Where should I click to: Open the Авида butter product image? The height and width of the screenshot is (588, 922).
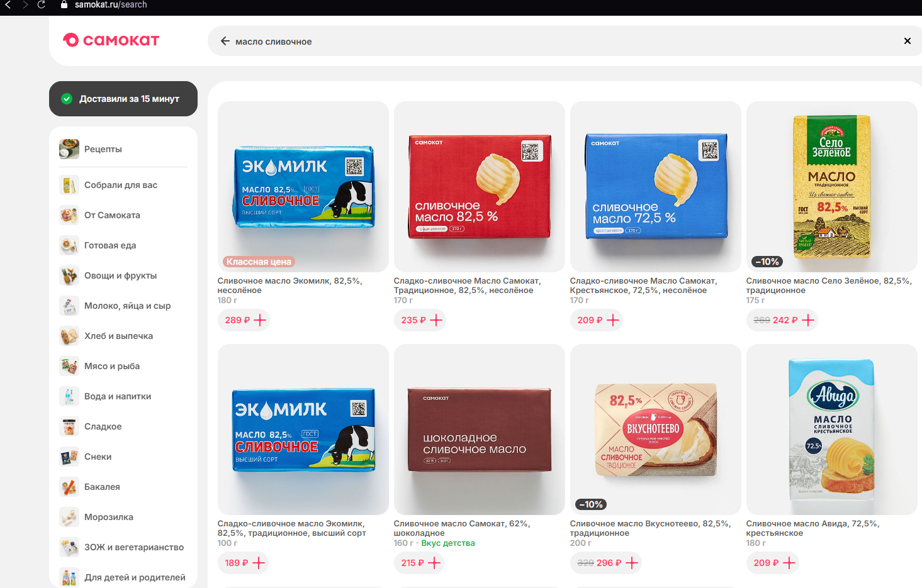[832, 430]
